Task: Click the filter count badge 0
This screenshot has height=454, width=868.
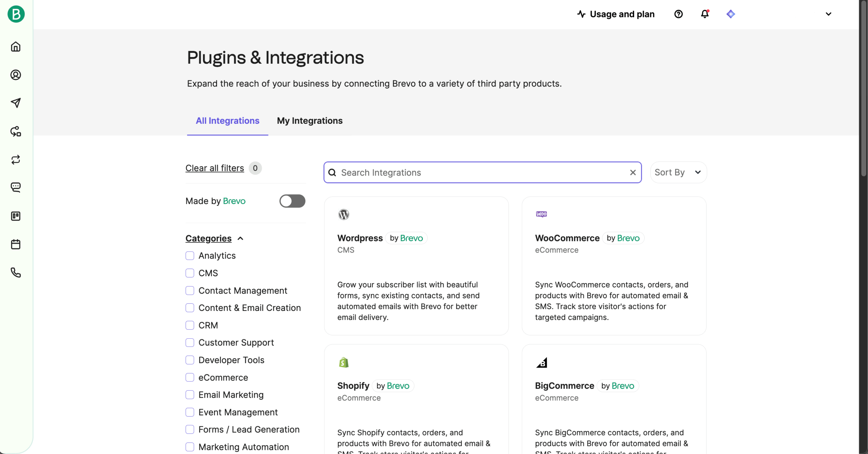Action: 255,168
